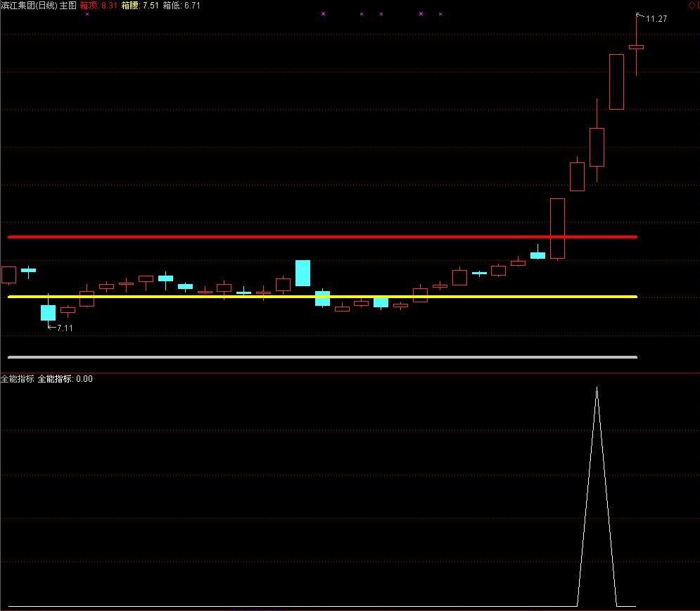
Task: Select the red box-top horizontal line
Action: coord(322,237)
